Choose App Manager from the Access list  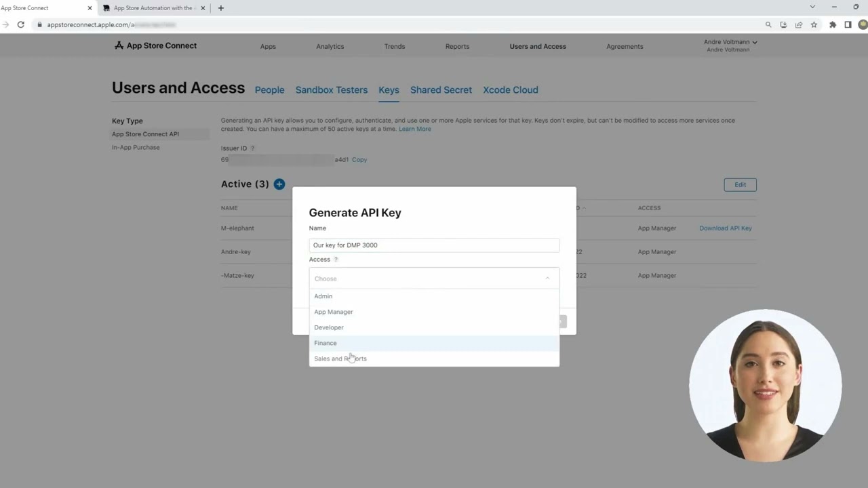click(434, 312)
